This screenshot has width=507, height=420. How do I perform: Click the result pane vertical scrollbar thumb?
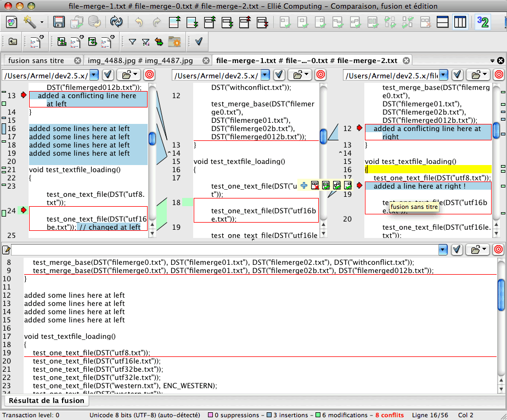501,294
